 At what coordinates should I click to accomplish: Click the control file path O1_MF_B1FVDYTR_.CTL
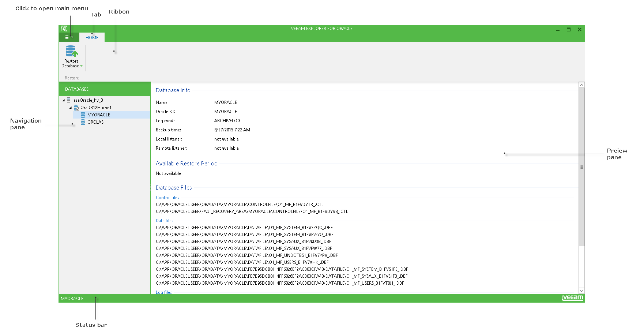240,205
